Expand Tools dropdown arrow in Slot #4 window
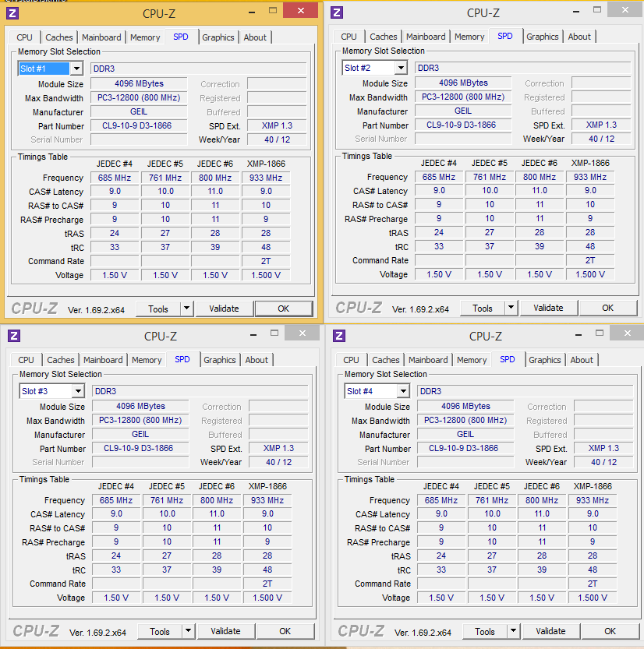This screenshot has width=644, height=649. [x=514, y=631]
